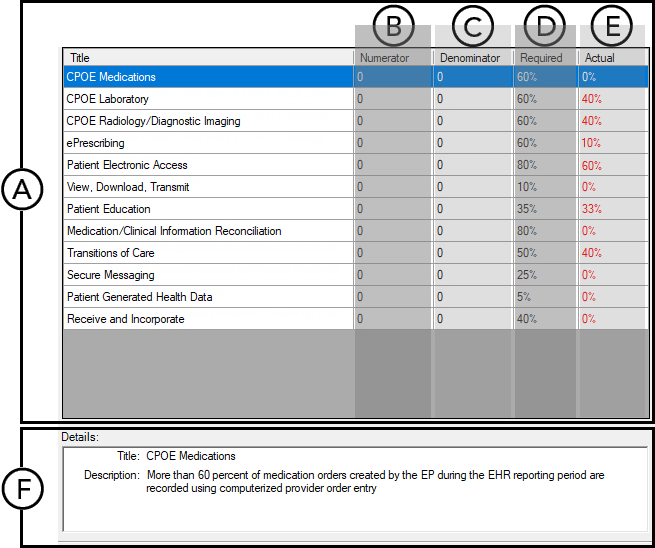Click the circled B callout marker
The height and width of the screenshot is (548, 655).
pyautogui.click(x=393, y=27)
